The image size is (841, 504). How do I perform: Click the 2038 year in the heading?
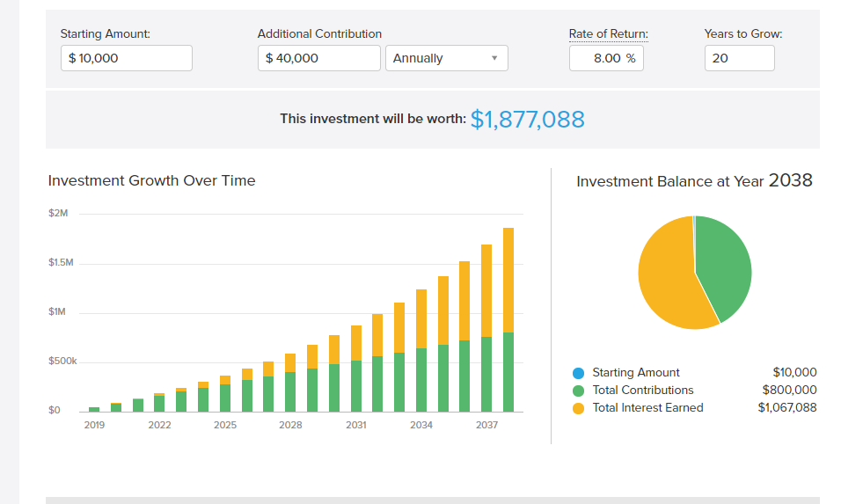[x=791, y=180]
